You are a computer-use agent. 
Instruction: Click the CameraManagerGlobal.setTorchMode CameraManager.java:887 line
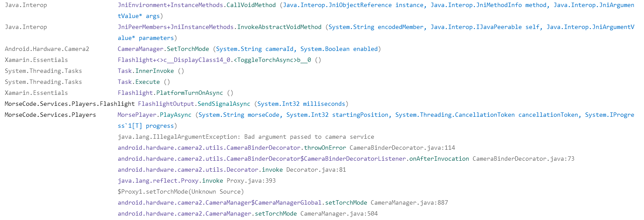coord(283,202)
